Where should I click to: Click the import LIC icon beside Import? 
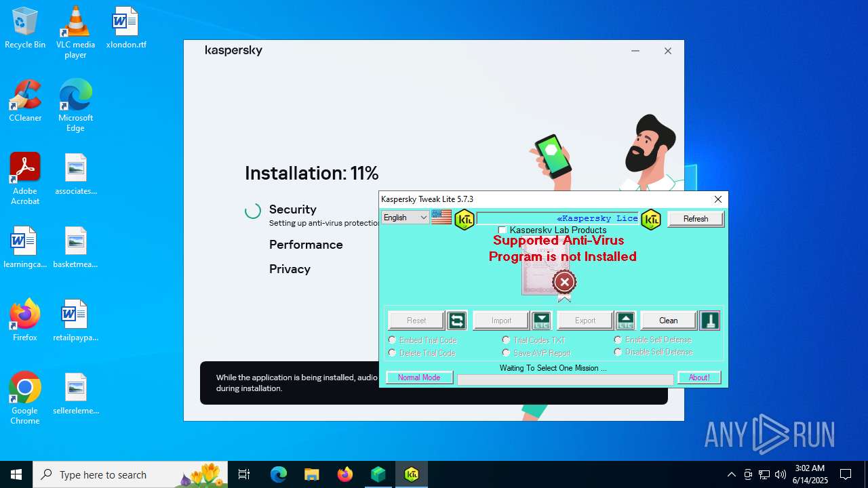coord(541,321)
